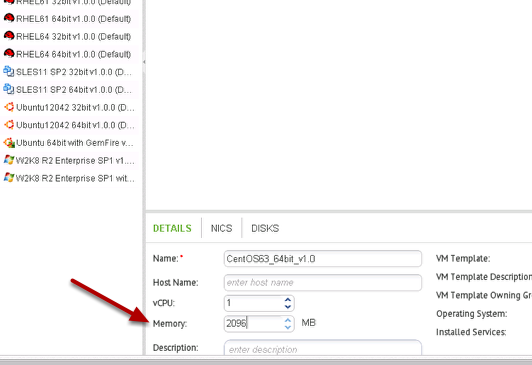Click the W2K8 R2 Enterprise SP1 wit... Windows icon
This screenshot has width=532, height=365.
point(9,177)
